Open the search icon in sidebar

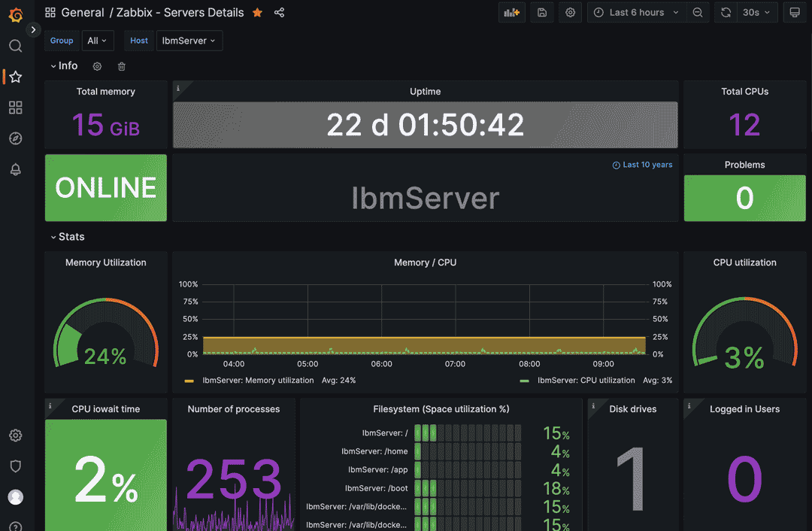coord(16,46)
